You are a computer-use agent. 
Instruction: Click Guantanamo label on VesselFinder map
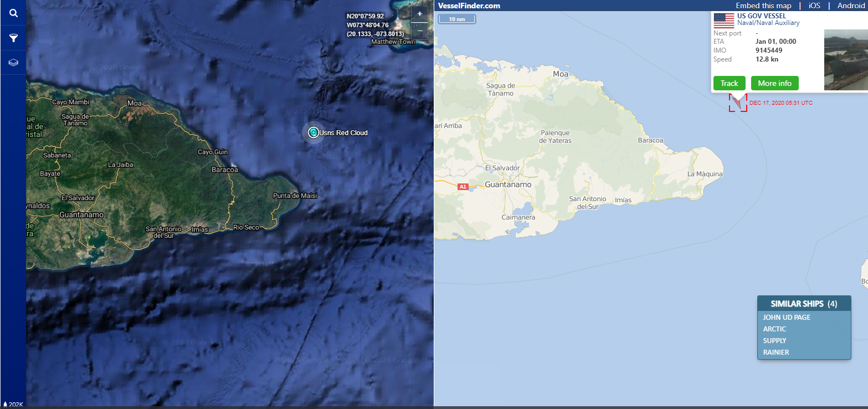[508, 185]
